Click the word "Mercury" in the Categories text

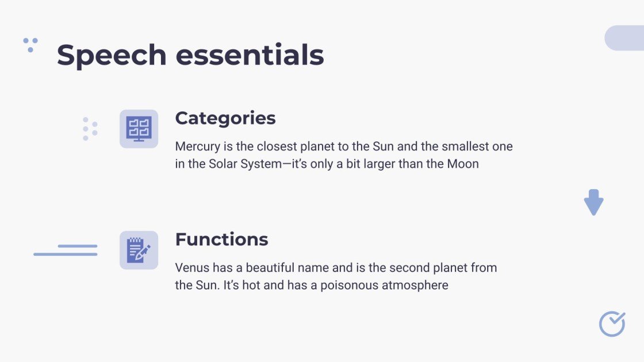tap(197, 147)
